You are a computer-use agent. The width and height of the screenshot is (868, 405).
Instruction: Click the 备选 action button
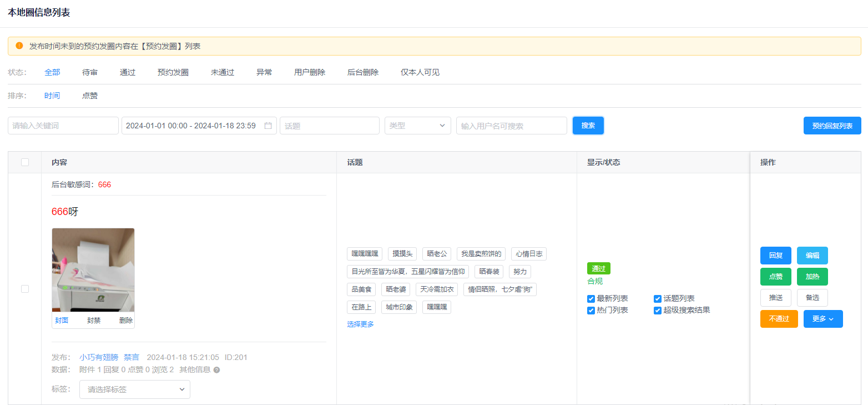[813, 298]
